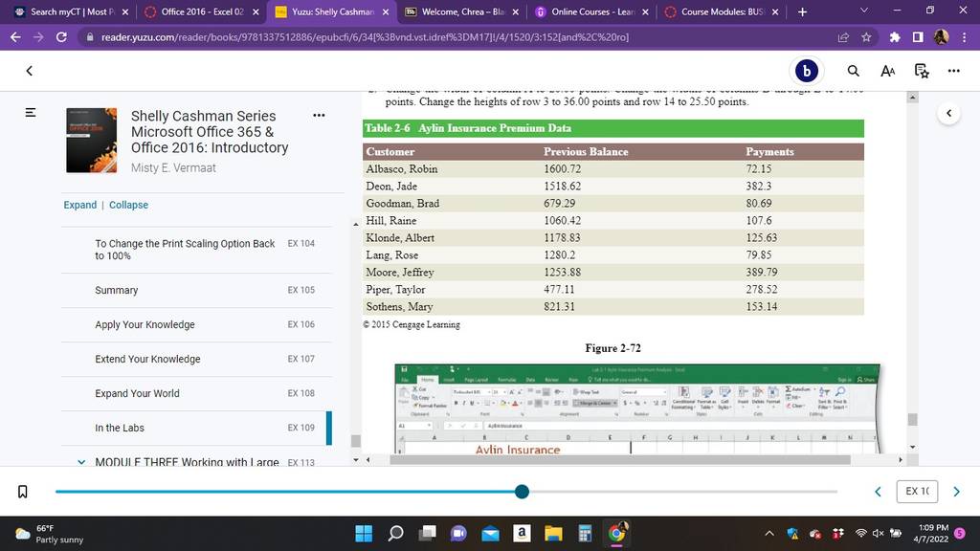Open the search magnifier in reader toolbar

pyautogui.click(x=853, y=71)
